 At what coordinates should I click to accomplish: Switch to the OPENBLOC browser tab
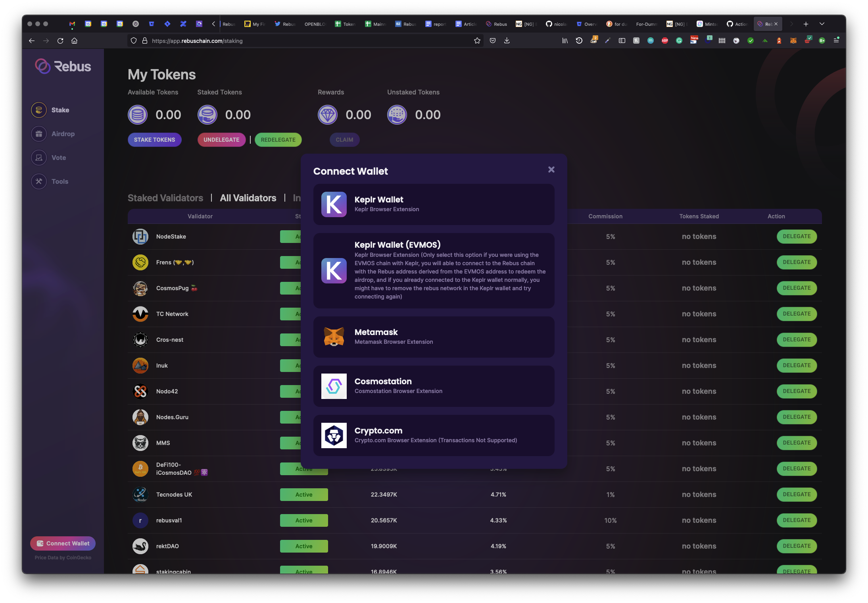[315, 24]
